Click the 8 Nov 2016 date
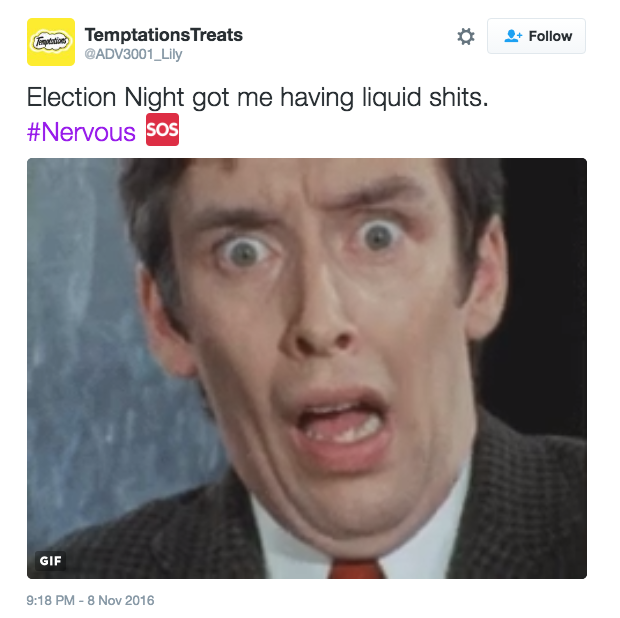The image size is (620, 618). (x=121, y=600)
